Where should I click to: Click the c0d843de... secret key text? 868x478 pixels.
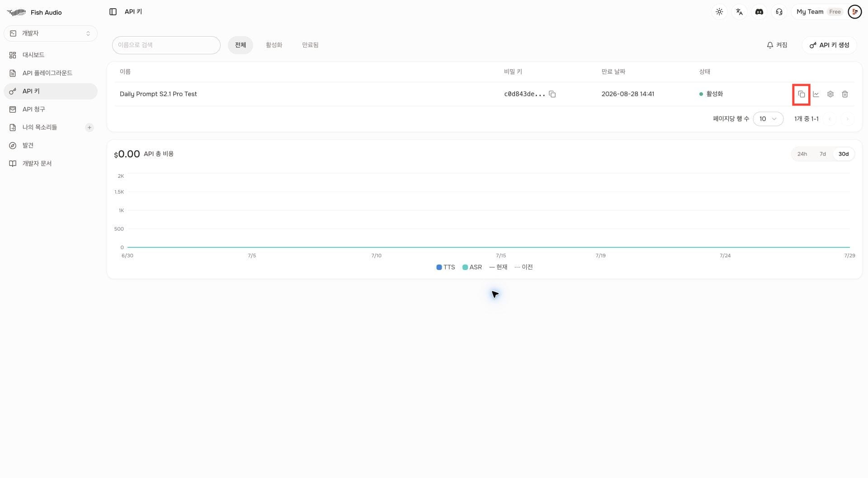(x=524, y=94)
